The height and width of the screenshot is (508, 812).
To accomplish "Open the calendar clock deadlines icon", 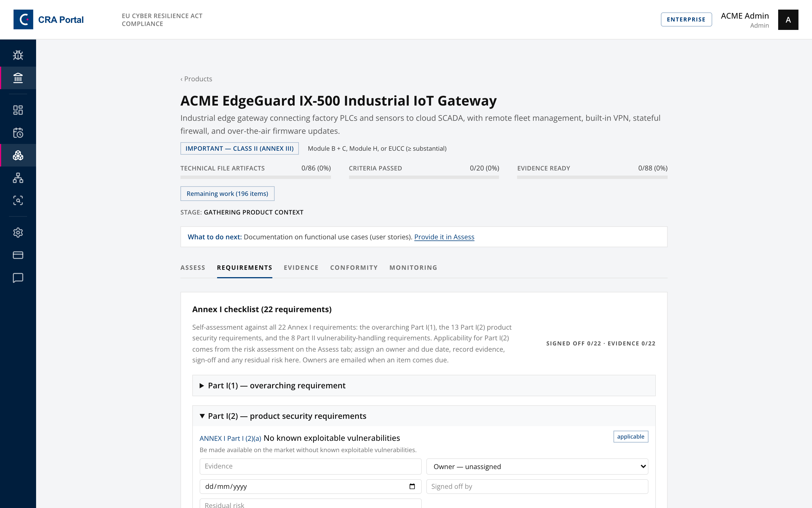I will pyautogui.click(x=18, y=133).
